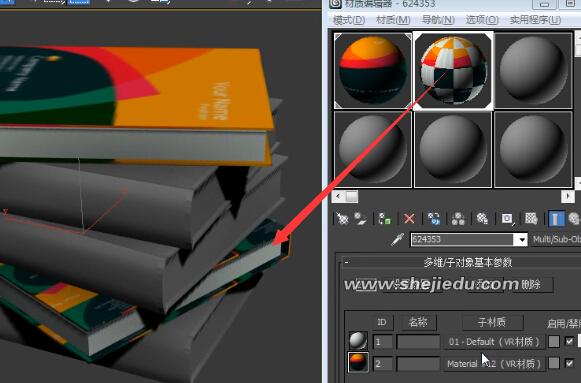The width and height of the screenshot is (581, 383).
Task: Open the material name 624353 dropdown arrow
Action: click(x=522, y=240)
